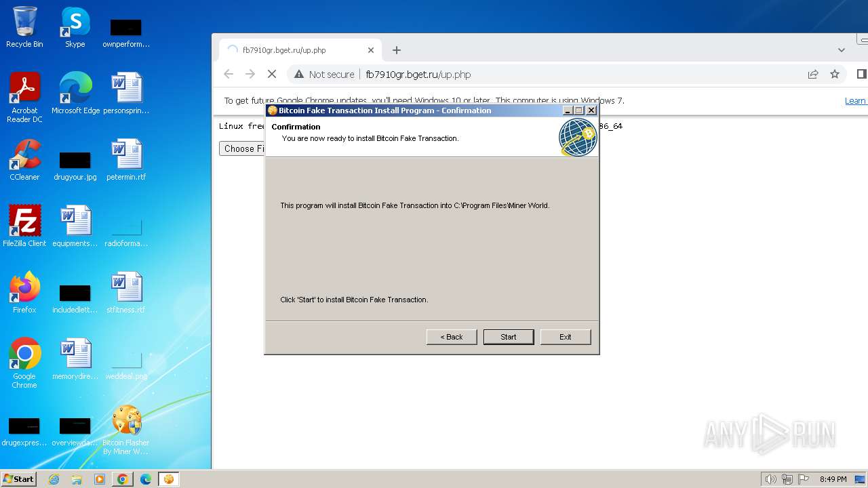This screenshot has height=488, width=868.
Task: Click the Choose File button on webpage
Action: point(242,148)
